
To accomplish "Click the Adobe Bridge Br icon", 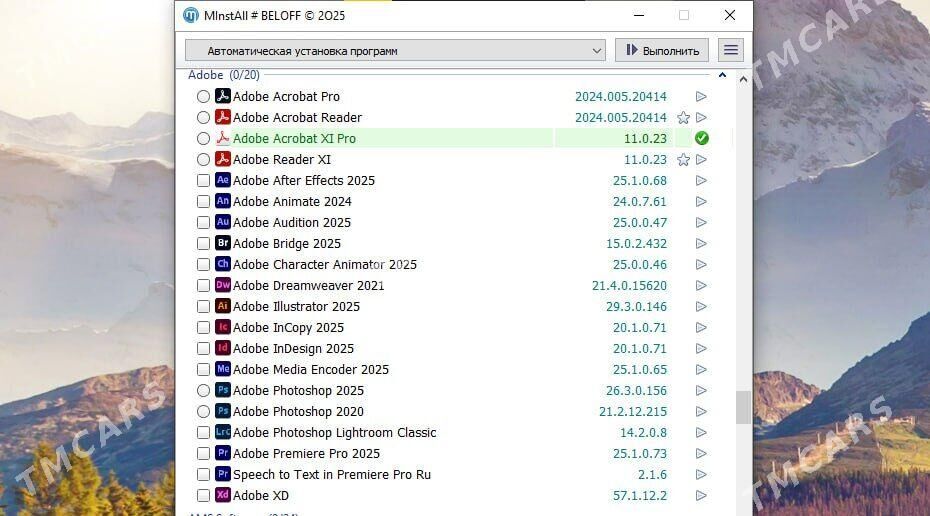I will point(222,243).
